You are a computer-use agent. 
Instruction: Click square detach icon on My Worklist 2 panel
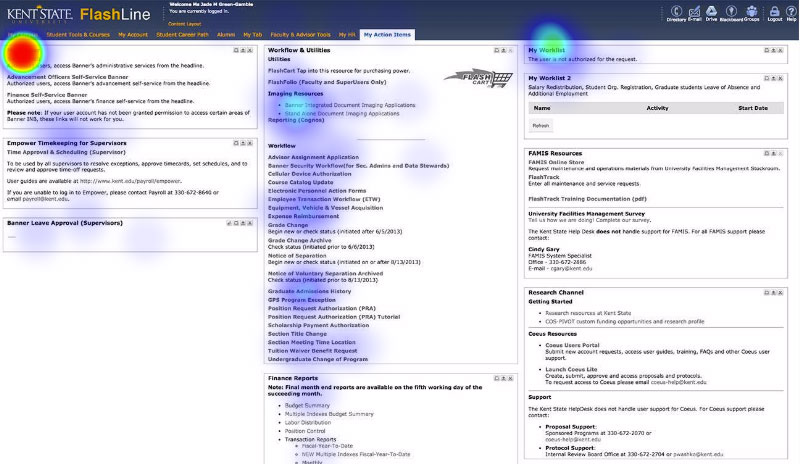pos(766,78)
